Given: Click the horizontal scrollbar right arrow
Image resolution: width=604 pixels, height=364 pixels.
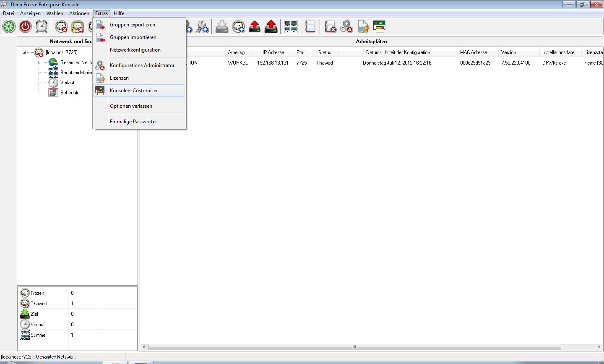Looking at the screenshot, I should pos(599,347).
